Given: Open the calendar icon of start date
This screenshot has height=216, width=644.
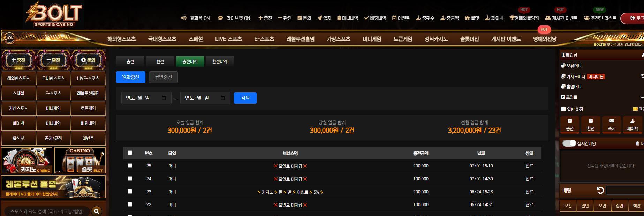Looking at the screenshot, I should 164,98.
